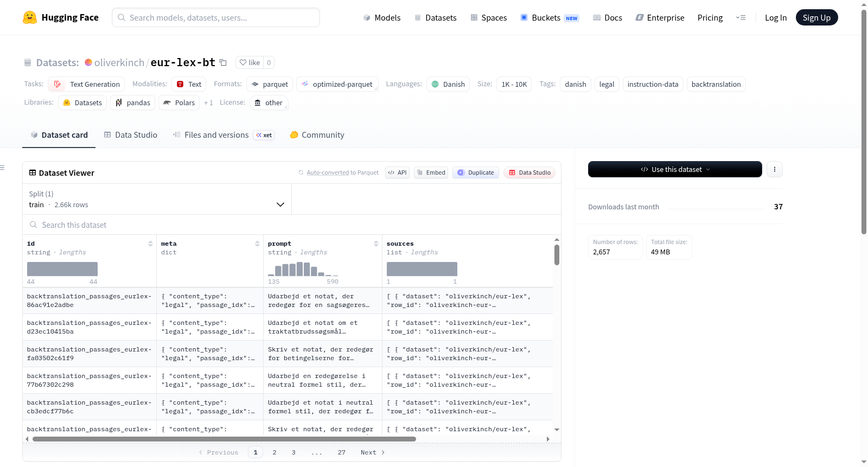Open the Pricing page
868x467 pixels.
click(x=710, y=17)
